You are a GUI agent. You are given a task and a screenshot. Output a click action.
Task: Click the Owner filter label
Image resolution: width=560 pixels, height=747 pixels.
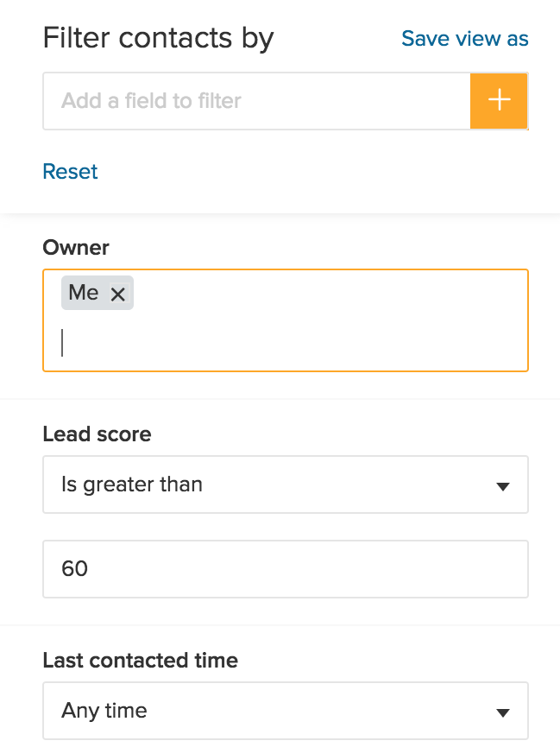76,248
